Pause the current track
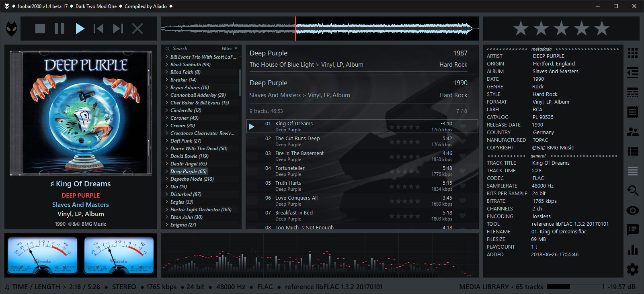 tap(59, 29)
